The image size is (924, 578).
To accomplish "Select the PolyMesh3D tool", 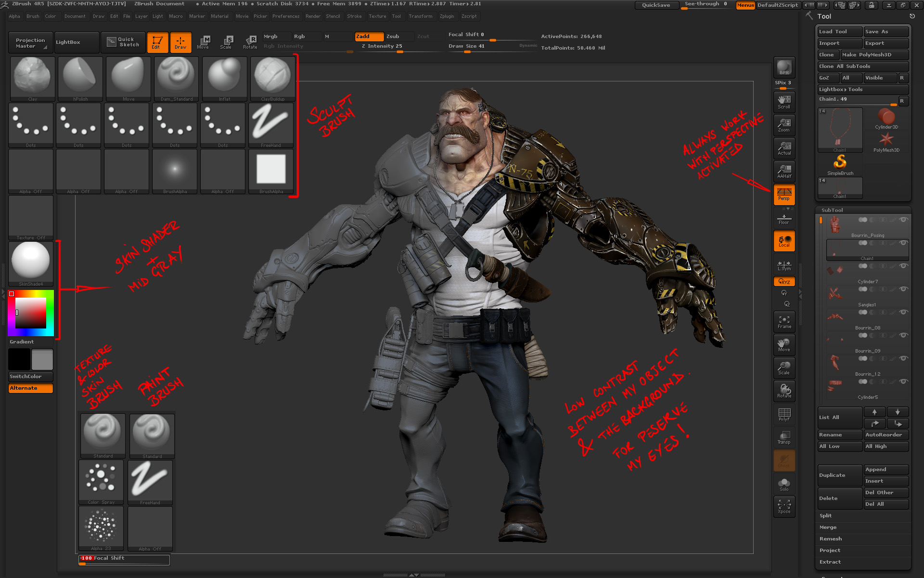I will coord(886,142).
